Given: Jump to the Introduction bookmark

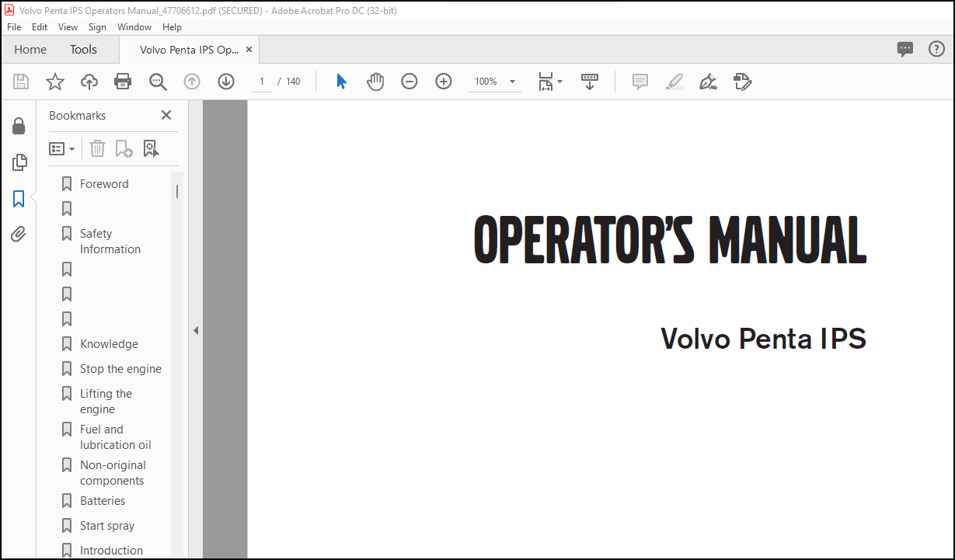Looking at the screenshot, I should click(x=111, y=551).
